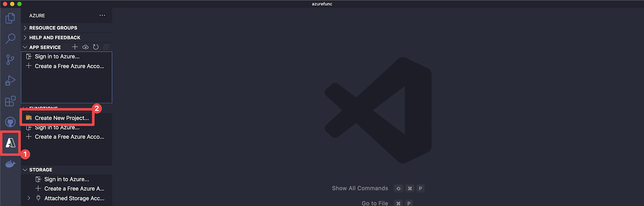Open the Docker view
This screenshot has width=644, height=206.
(10, 164)
